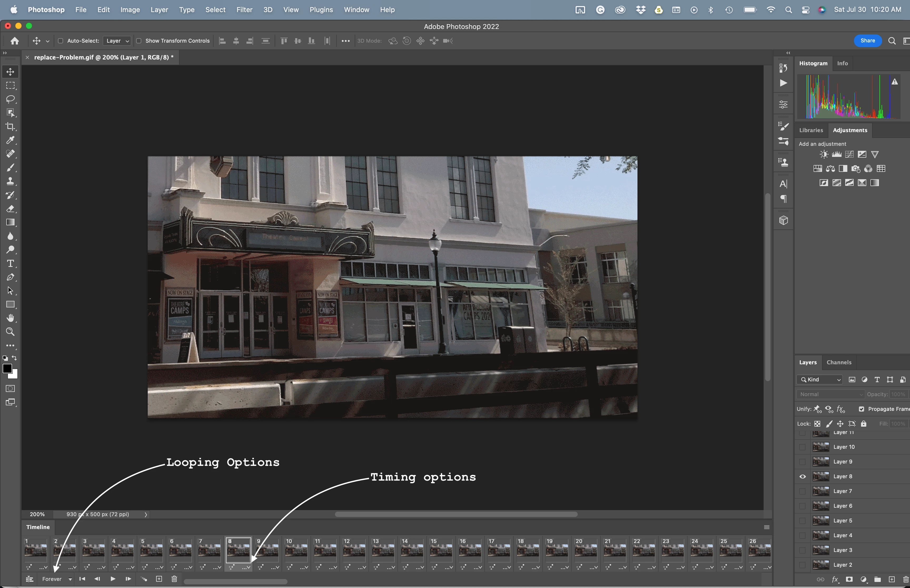Select the Lasso tool
This screenshot has width=910, height=588.
(10, 99)
